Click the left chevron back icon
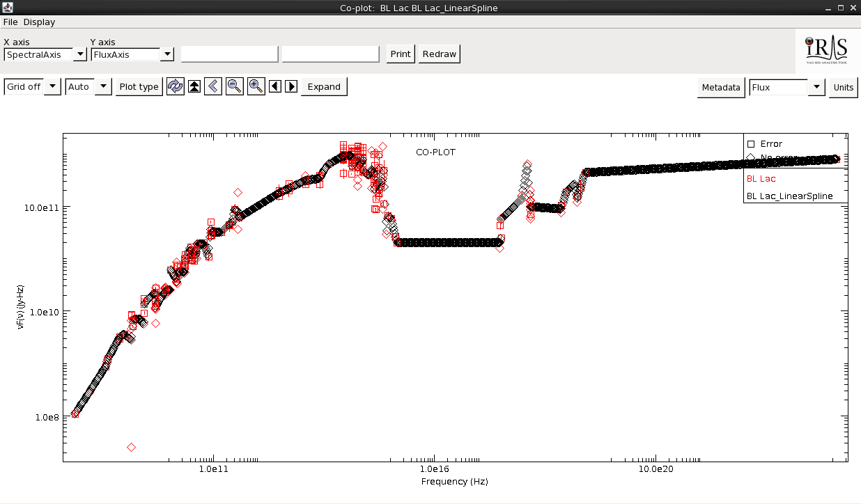Viewport: 861px width, 504px height. click(x=213, y=86)
